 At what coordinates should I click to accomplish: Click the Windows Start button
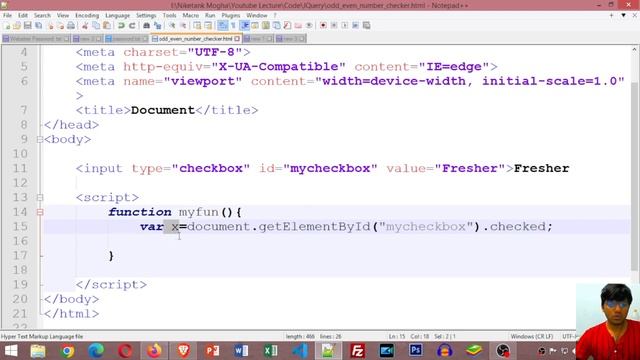pos(11,351)
